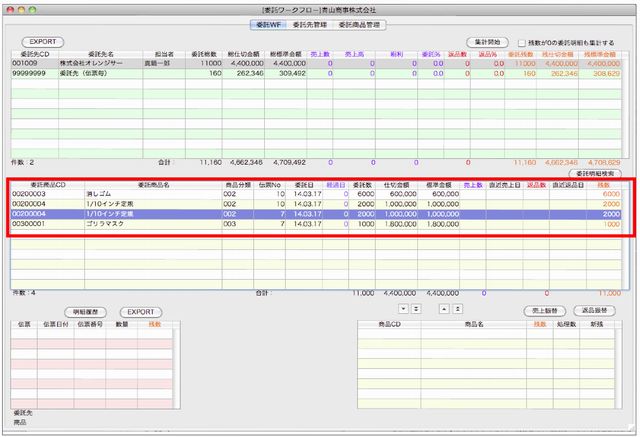640x437 pixels.
Task: Click the 6000 残数 cell for 消しゴム
Action: 604,194
